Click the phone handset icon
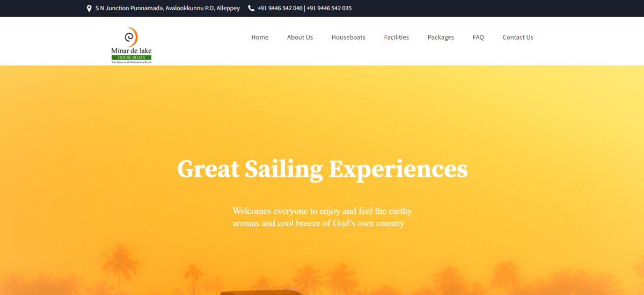This screenshot has width=644, height=295. click(251, 9)
